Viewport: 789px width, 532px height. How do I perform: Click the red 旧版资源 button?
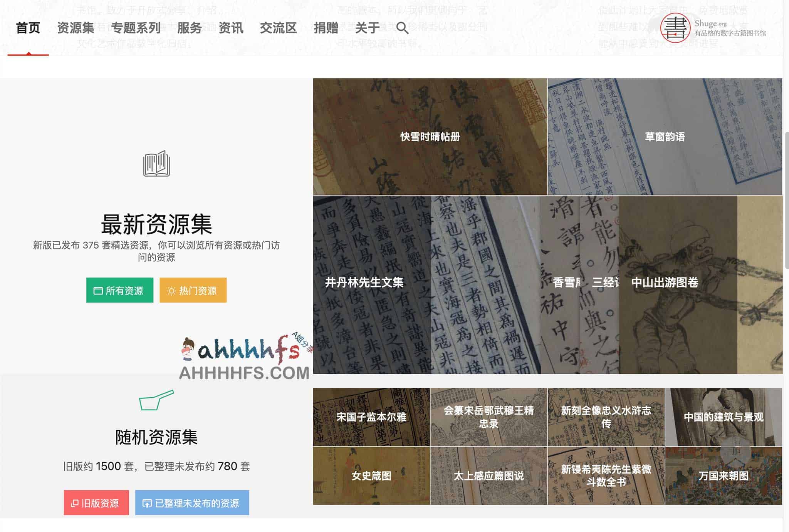pos(96,503)
